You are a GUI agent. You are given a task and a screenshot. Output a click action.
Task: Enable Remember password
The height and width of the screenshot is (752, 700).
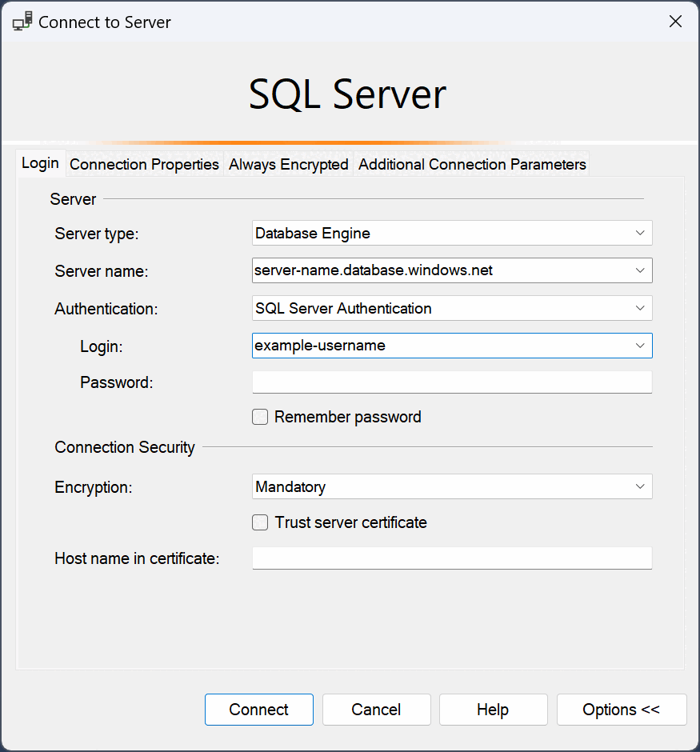tap(259, 417)
